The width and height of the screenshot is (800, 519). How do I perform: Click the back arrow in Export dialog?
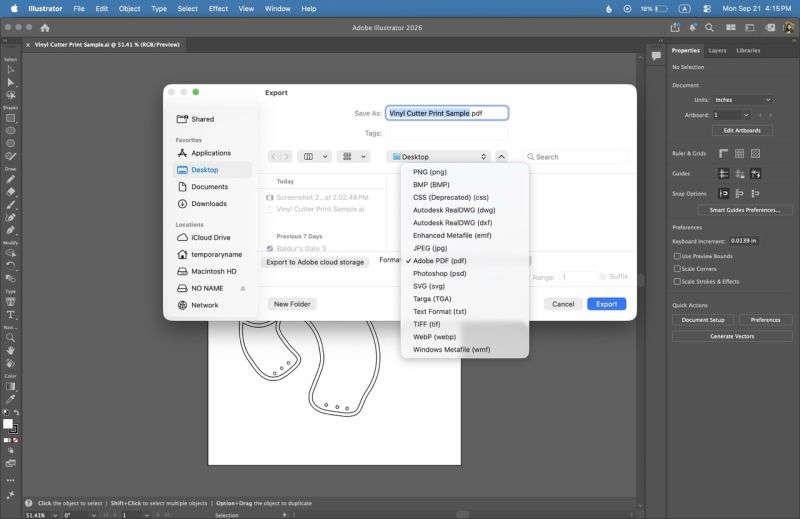(x=274, y=157)
